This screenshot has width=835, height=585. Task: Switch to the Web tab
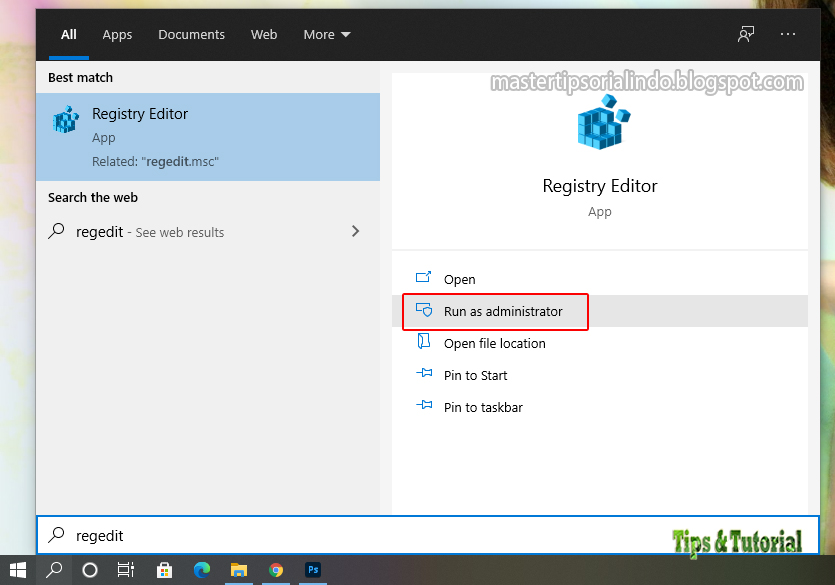[x=264, y=35]
